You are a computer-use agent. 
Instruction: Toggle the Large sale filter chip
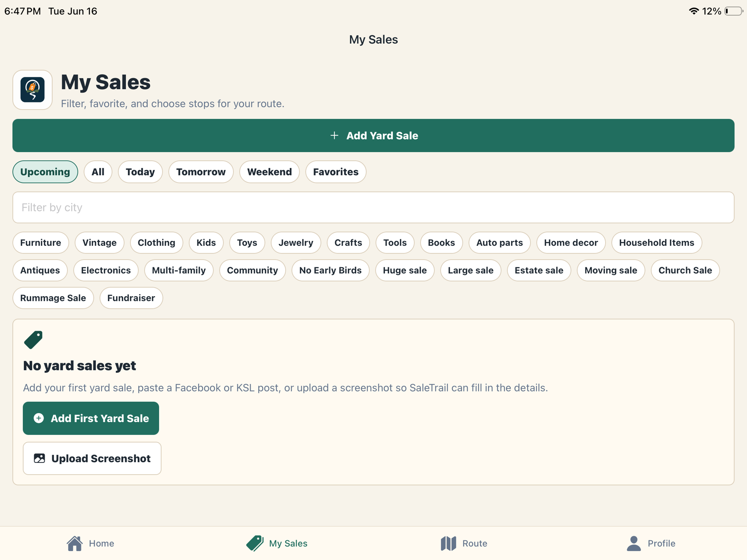pyautogui.click(x=470, y=270)
